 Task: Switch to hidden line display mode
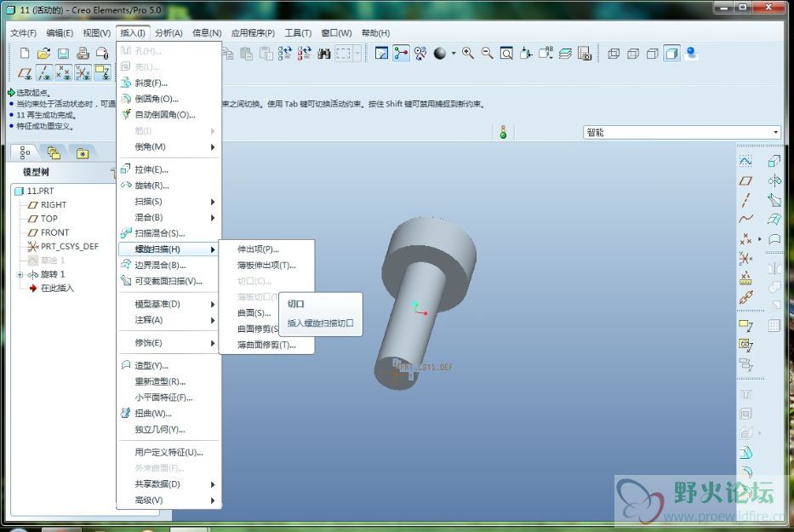pyautogui.click(x=633, y=53)
